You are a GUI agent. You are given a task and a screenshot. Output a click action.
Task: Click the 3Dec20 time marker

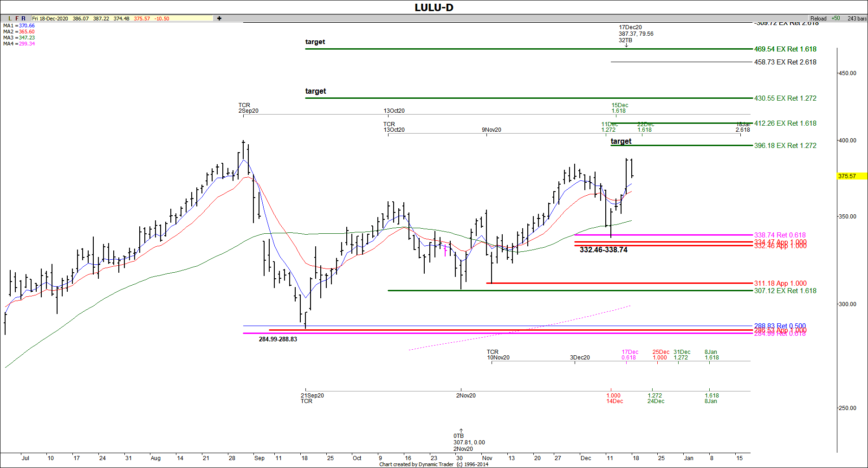point(580,358)
